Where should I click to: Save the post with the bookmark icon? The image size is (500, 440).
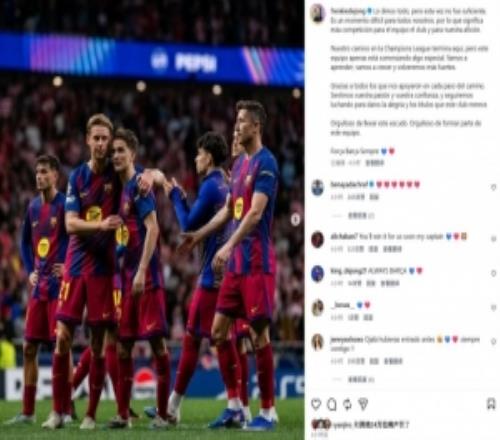coord(491,404)
